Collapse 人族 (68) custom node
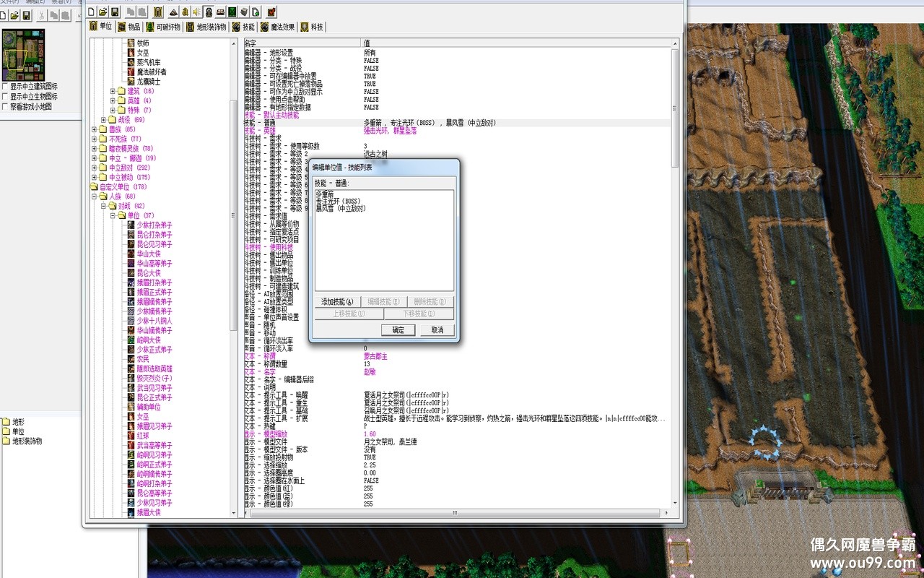The width and height of the screenshot is (924, 578). [x=94, y=196]
